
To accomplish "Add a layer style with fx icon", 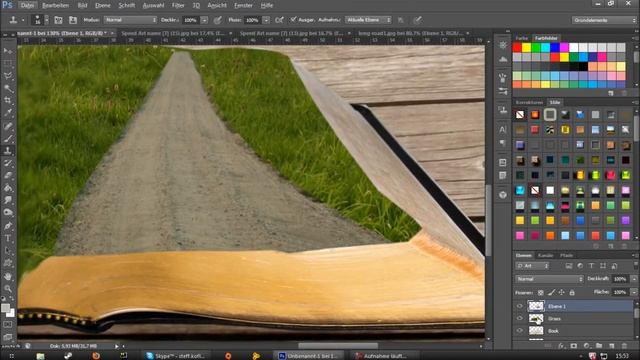I will [561, 346].
